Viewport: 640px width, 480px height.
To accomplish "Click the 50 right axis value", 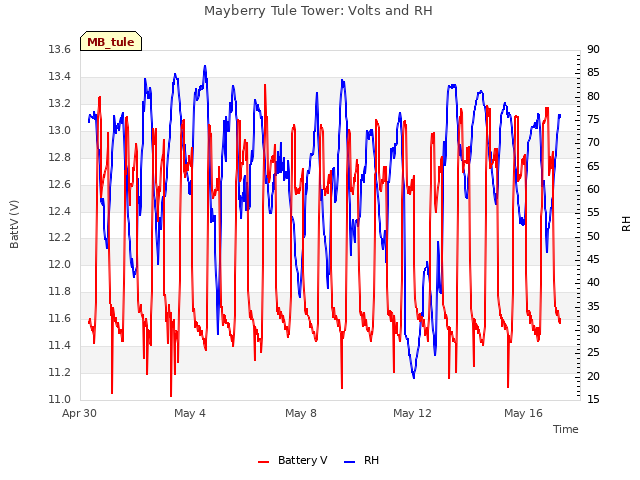I will click(593, 236).
